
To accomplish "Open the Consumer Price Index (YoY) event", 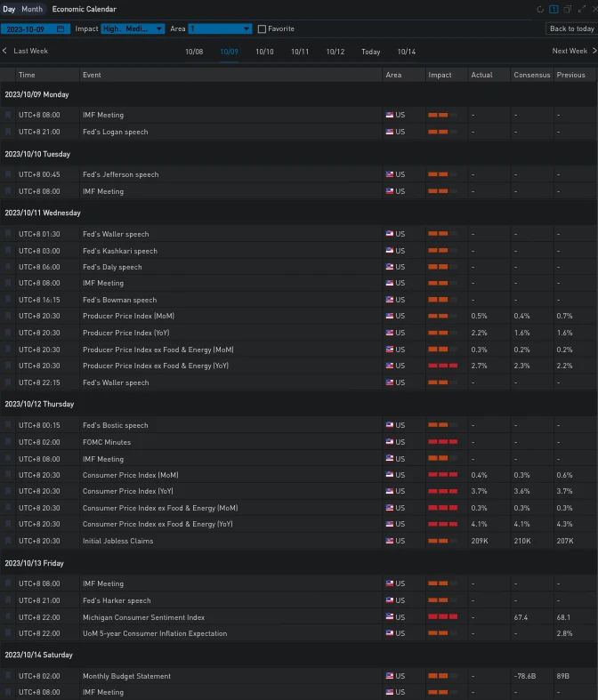I will [127, 491].
